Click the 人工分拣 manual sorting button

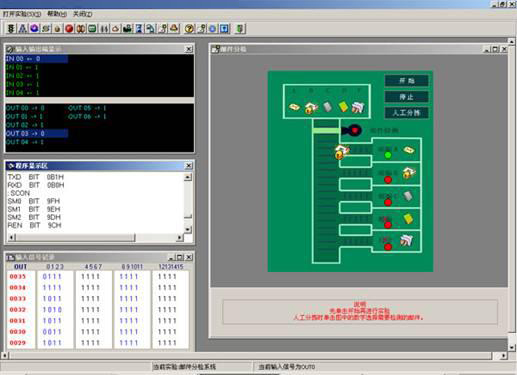pyautogui.click(x=407, y=113)
